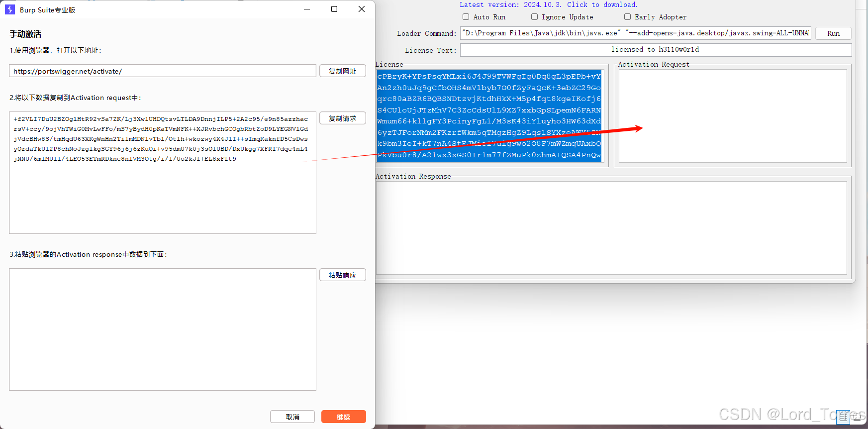Click the 复制请求 button
Image resolution: width=868 pixels, height=429 pixels.
343,118
